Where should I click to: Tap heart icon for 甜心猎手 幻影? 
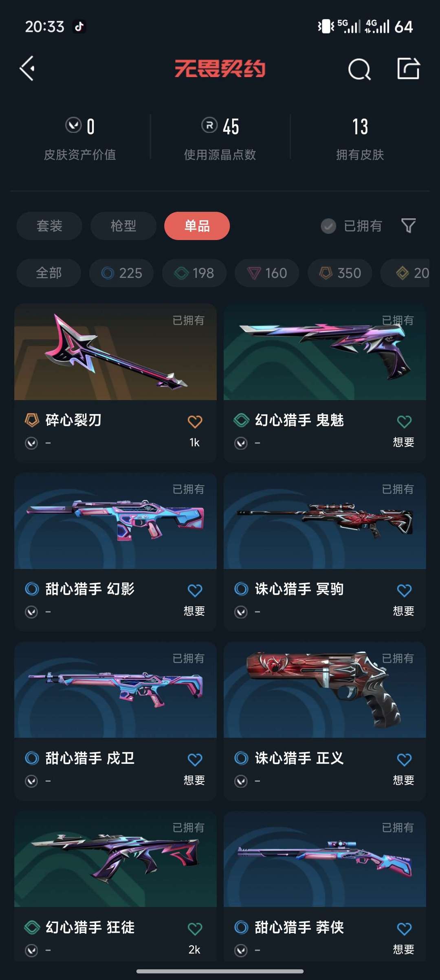click(195, 590)
